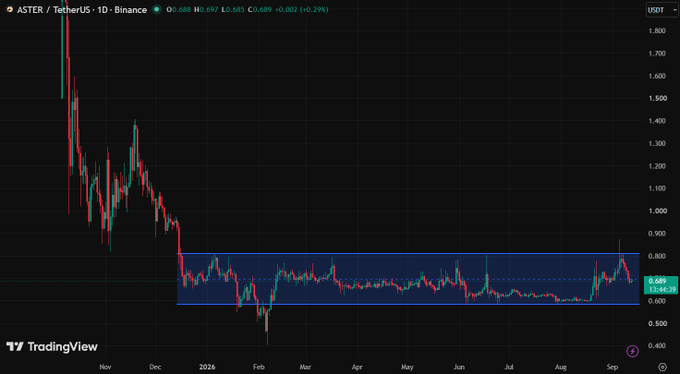Click the Nov time axis label

click(x=105, y=367)
